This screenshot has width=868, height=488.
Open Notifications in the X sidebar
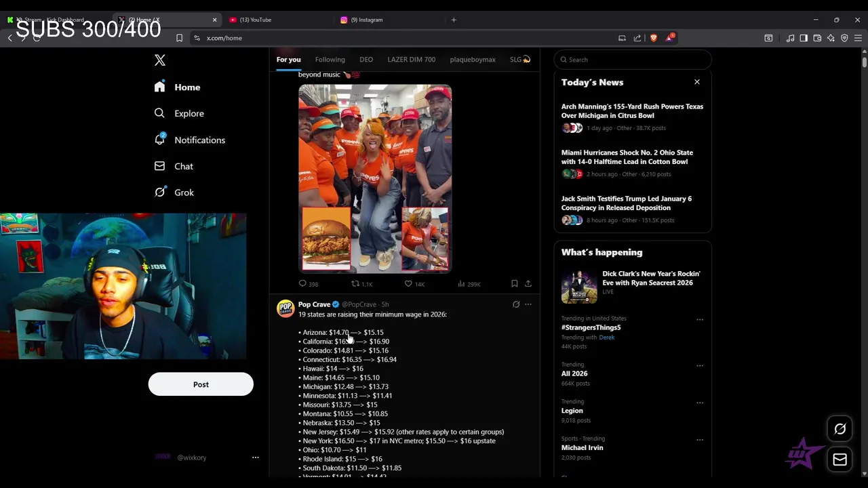pos(190,140)
